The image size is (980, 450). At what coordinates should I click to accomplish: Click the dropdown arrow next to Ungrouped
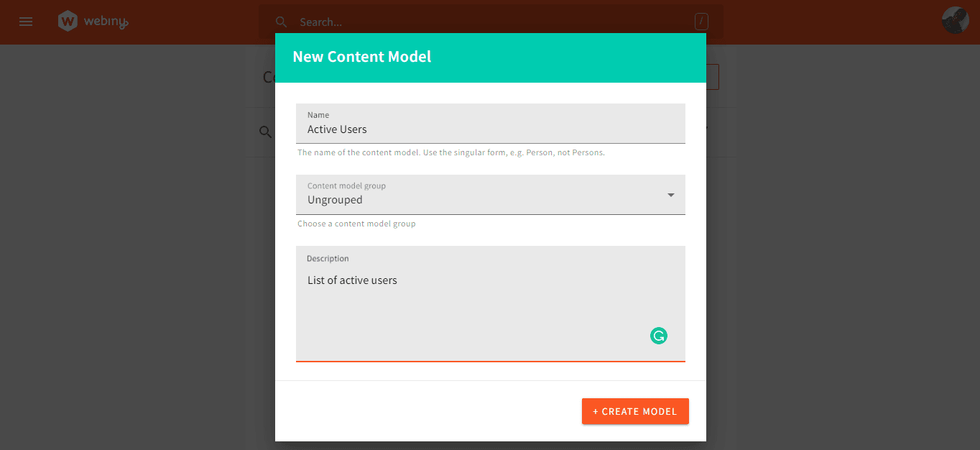point(670,194)
